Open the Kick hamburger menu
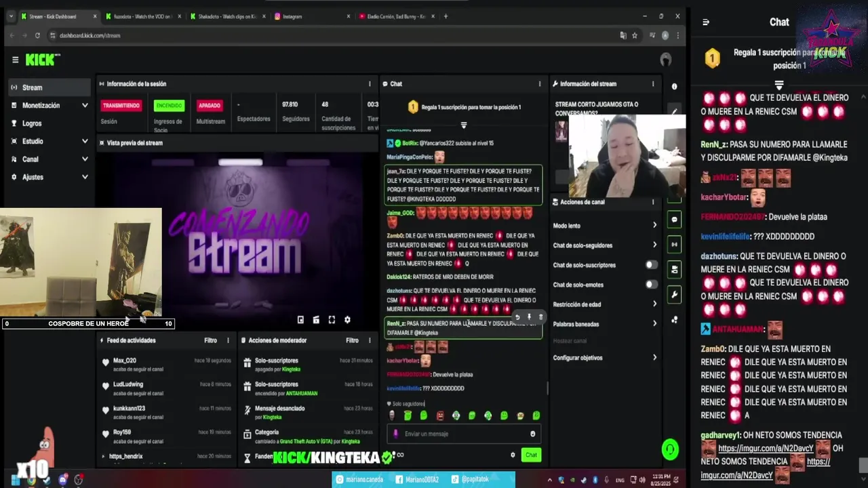 click(x=15, y=60)
